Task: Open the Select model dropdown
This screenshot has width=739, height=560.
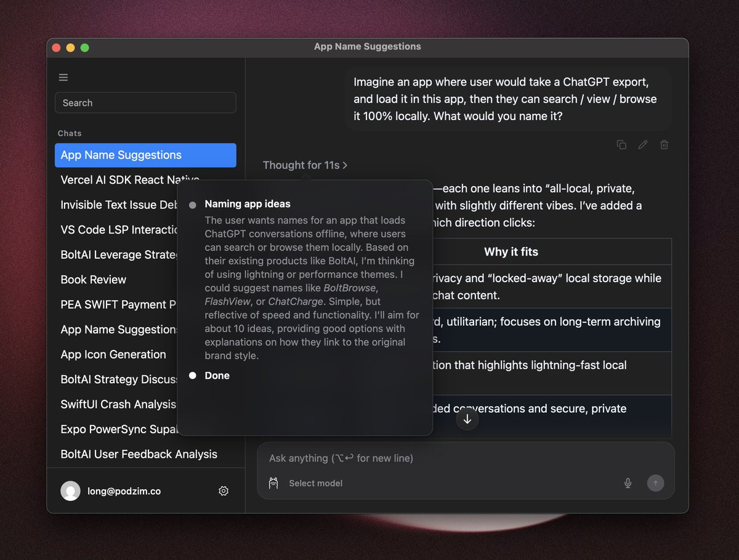Action: click(315, 483)
